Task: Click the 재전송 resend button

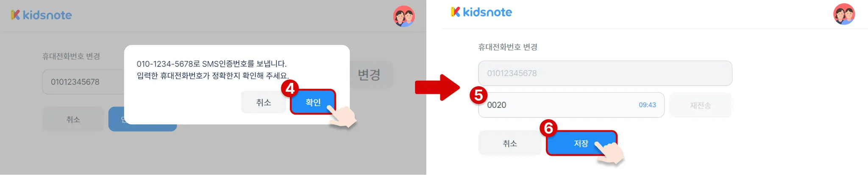Action: [x=700, y=105]
